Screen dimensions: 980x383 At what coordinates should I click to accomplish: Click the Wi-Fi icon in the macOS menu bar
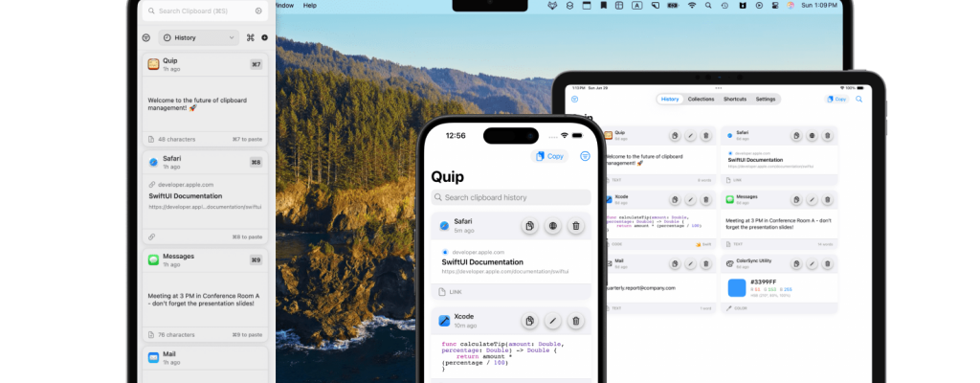[692, 6]
